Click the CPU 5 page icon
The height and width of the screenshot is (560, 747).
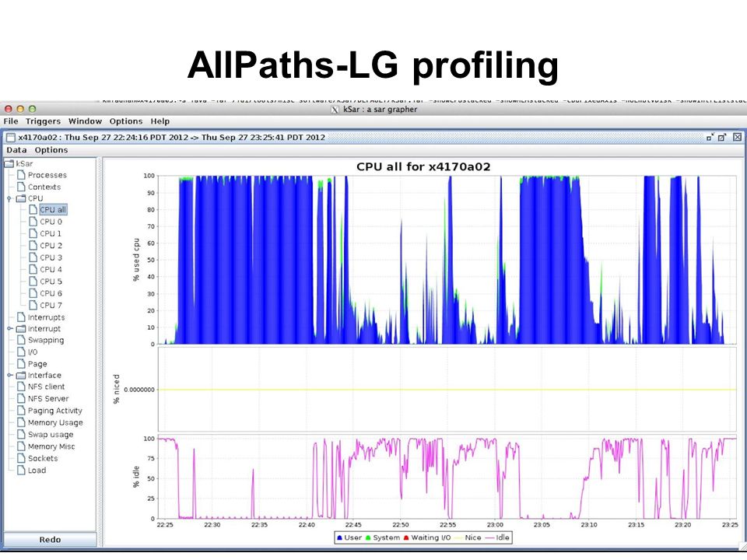point(33,281)
